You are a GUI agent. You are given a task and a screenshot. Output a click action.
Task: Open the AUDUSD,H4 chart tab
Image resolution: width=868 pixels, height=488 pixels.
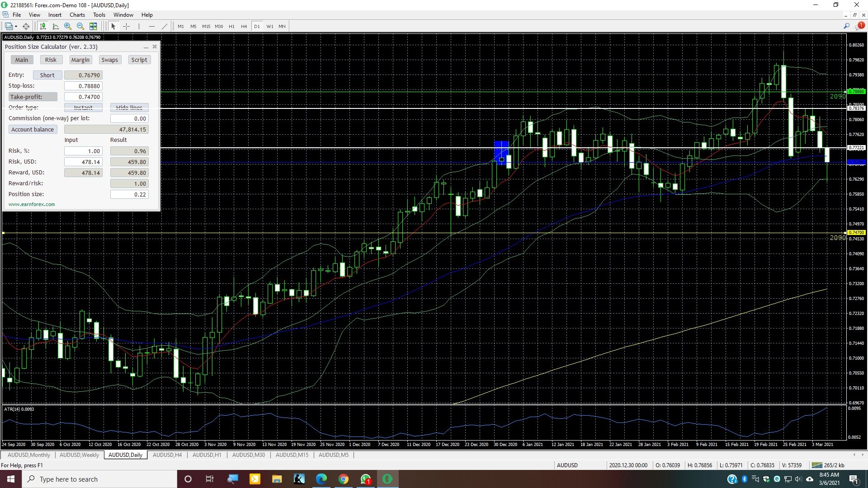[167, 455]
